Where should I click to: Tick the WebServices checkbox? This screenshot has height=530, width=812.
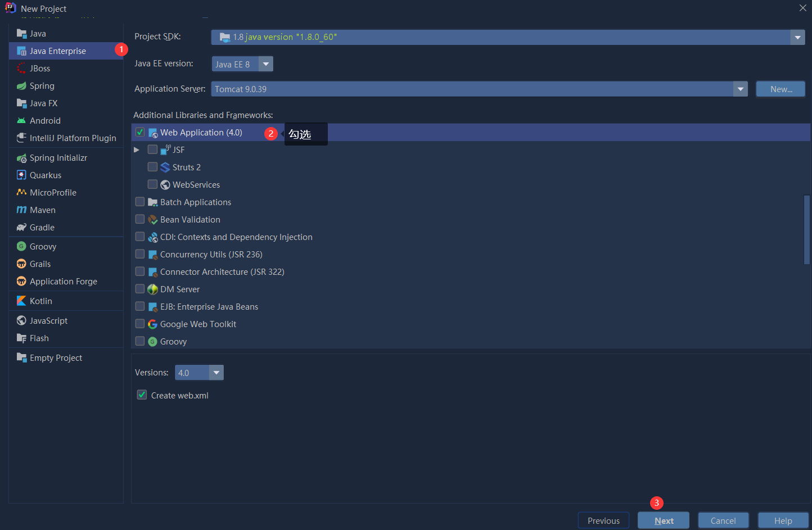152,184
